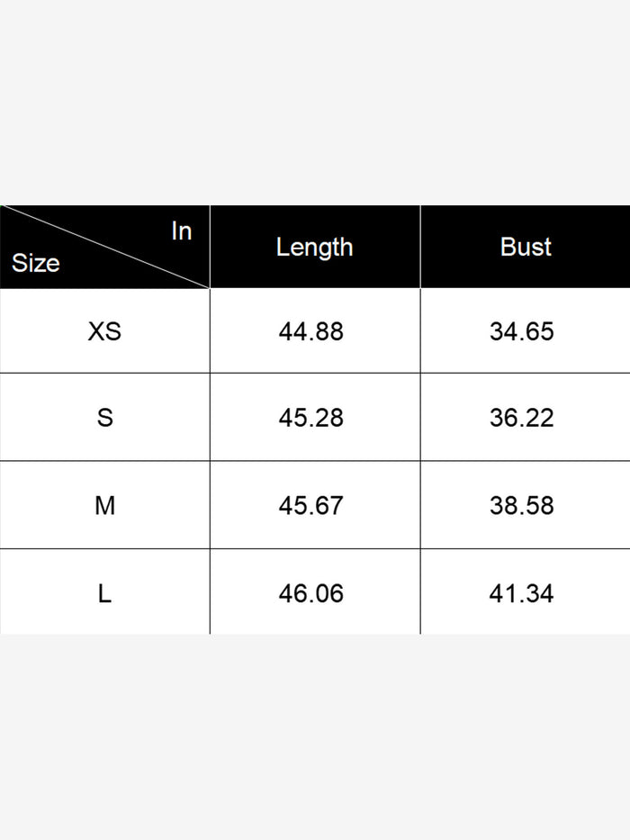Click the 44.88 length value
The width and height of the screenshot is (630, 840).
[311, 331]
